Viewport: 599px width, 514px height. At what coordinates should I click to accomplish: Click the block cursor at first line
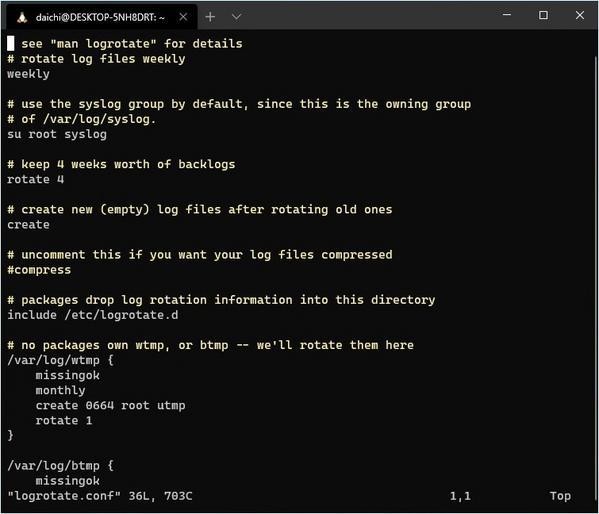pyautogui.click(x=11, y=43)
